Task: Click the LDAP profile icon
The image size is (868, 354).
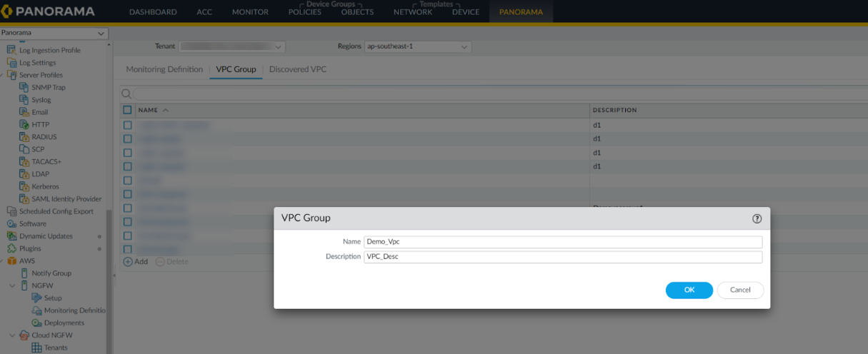Action: (24, 174)
